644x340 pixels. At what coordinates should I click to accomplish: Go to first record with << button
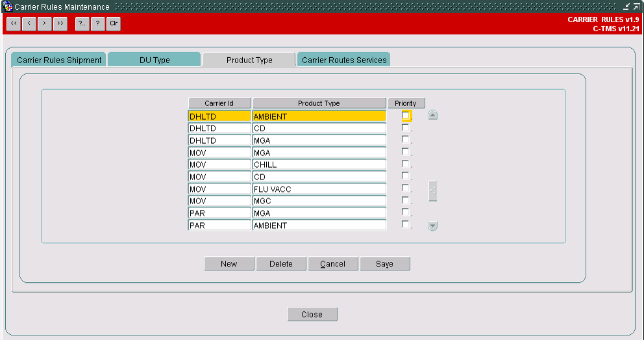(14, 23)
